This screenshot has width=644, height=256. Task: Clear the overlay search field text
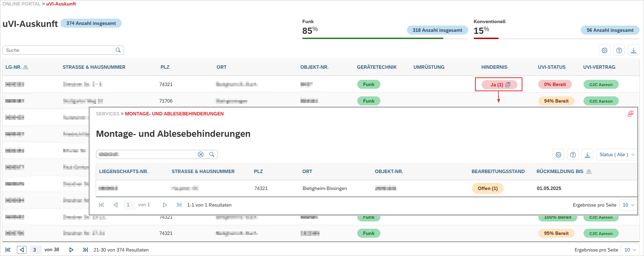pos(200,154)
